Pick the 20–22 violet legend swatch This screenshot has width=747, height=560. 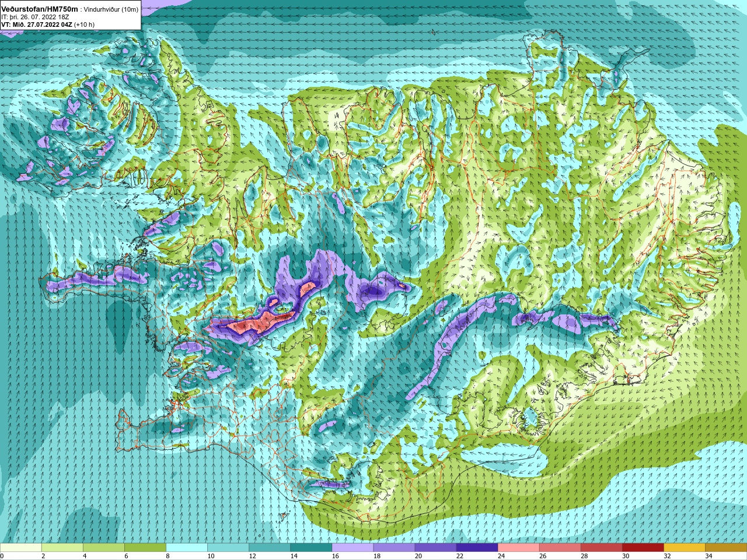pos(435,548)
